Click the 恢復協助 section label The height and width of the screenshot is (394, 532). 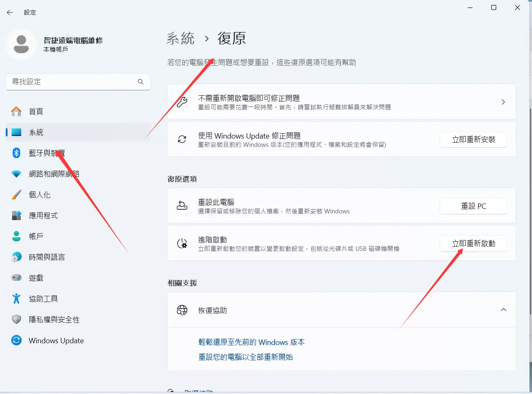tap(212, 310)
